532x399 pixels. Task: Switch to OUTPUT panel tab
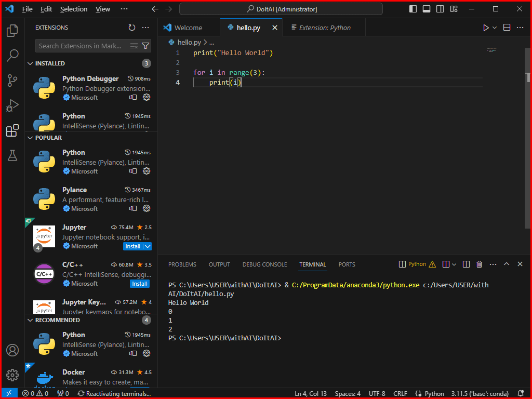(x=219, y=264)
